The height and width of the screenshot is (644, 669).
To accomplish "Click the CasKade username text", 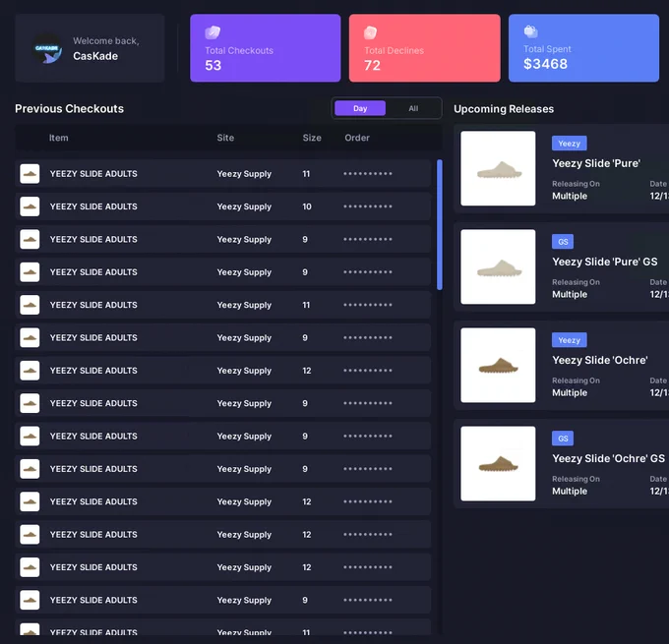I will pos(95,56).
